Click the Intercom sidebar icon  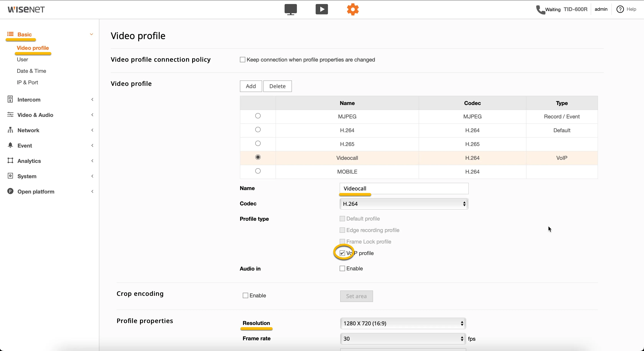pos(10,99)
